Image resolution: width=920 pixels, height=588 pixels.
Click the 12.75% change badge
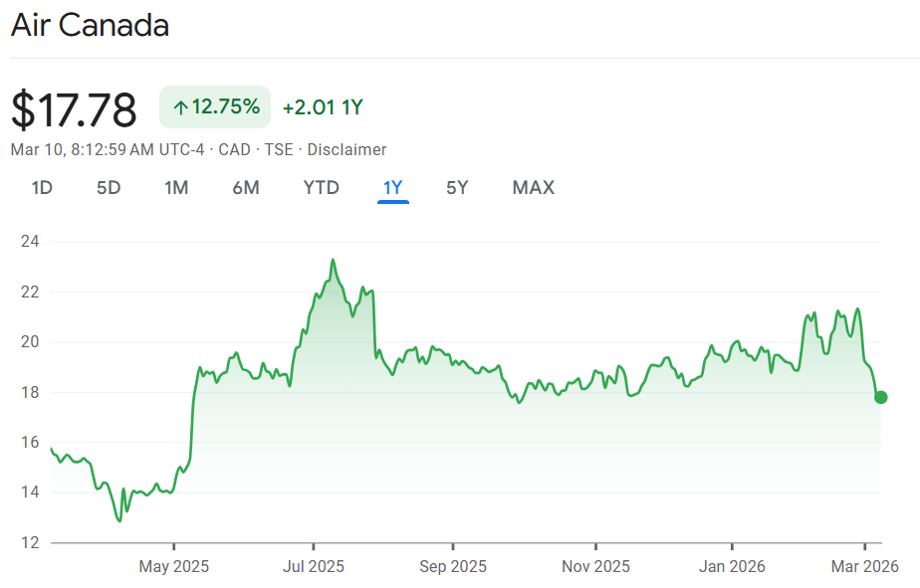(x=215, y=107)
